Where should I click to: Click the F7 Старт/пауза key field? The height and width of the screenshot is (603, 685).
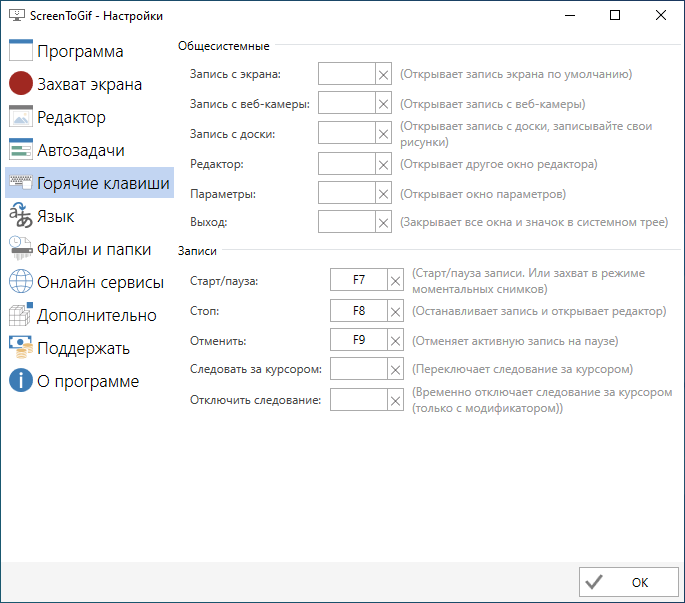point(359,280)
